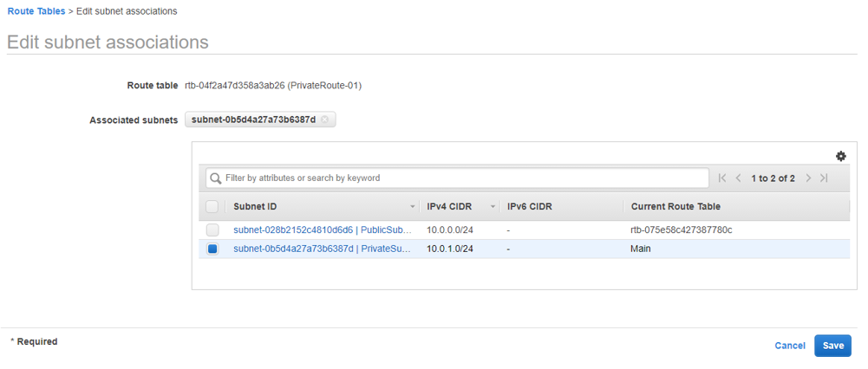
Task: Open Subnet ID column sort dropdown
Action: click(413, 207)
